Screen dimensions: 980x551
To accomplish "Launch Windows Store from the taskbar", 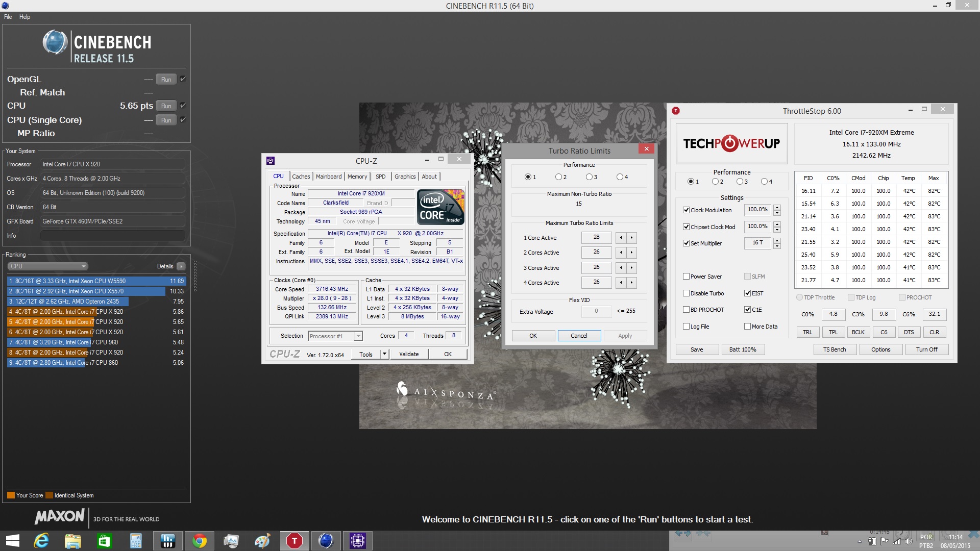I will click(x=105, y=541).
